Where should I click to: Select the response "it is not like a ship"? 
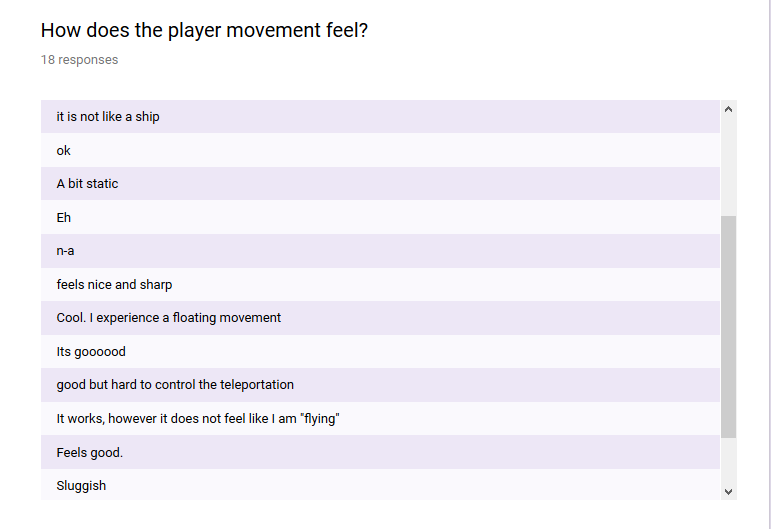pos(380,117)
